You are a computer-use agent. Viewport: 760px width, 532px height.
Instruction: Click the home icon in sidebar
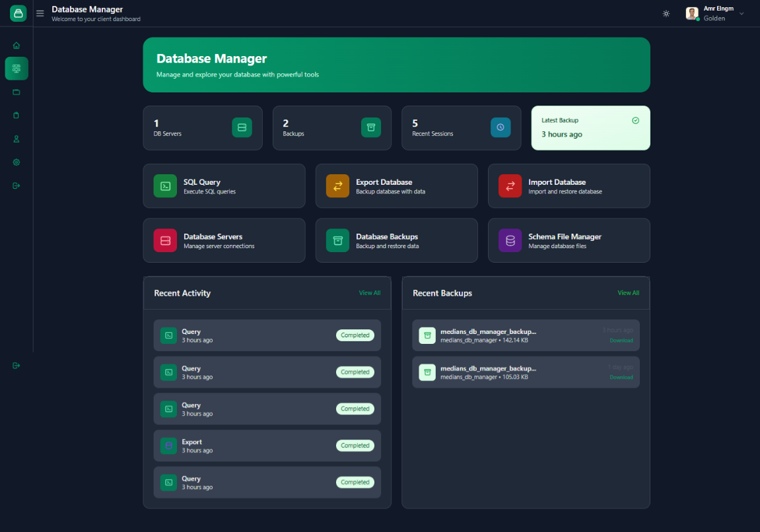[x=17, y=46]
